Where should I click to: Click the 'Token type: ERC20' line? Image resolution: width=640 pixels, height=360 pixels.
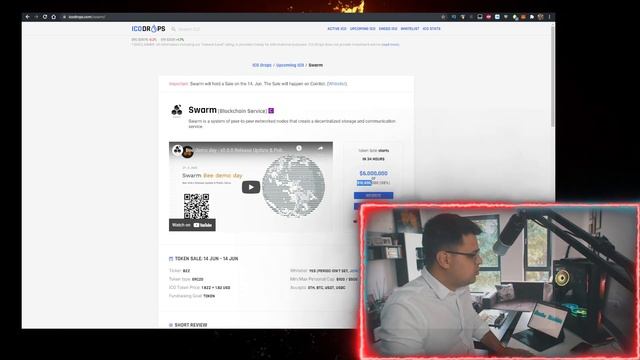tap(186, 279)
